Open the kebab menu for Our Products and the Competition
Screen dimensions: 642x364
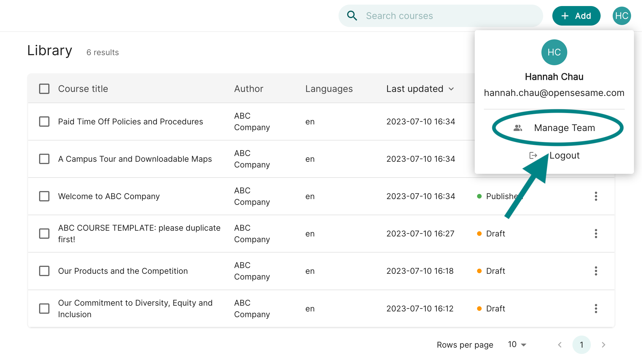click(596, 271)
